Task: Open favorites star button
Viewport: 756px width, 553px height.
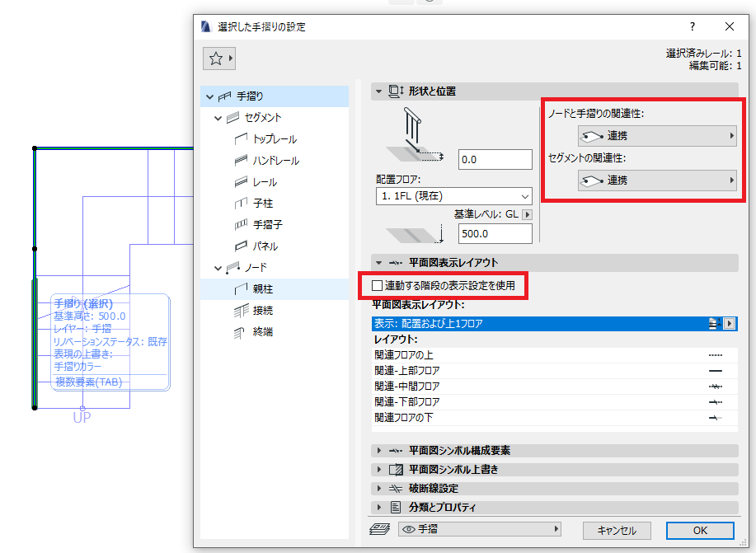Action: [x=219, y=59]
